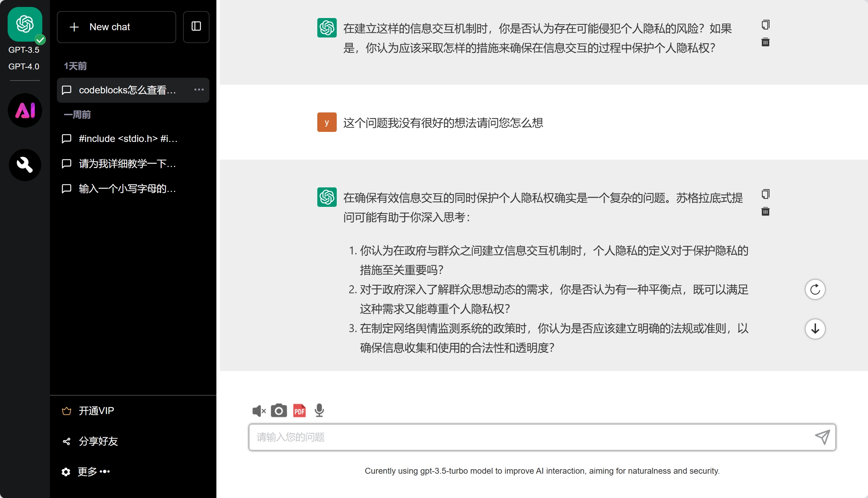Copy the first AI message

click(x=765, y=25)
